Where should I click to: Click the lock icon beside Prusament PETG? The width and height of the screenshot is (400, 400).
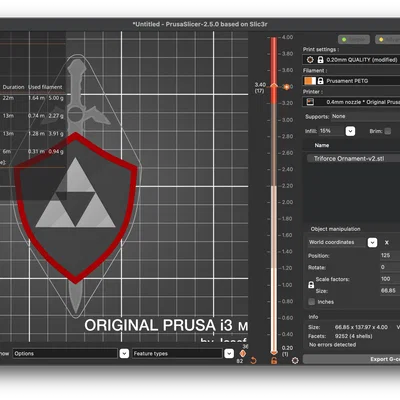pos(320,81)
